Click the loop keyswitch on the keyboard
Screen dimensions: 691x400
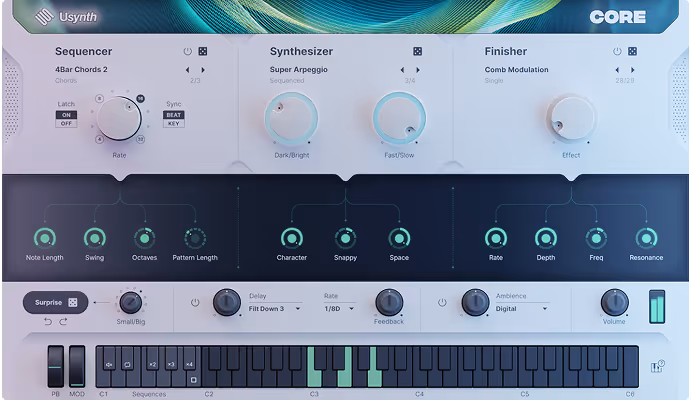127,364
